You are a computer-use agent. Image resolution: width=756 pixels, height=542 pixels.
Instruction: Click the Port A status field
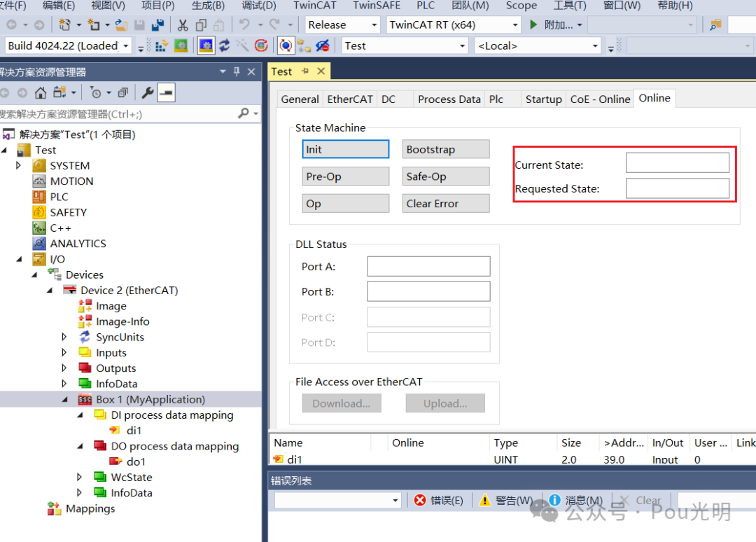428,266
